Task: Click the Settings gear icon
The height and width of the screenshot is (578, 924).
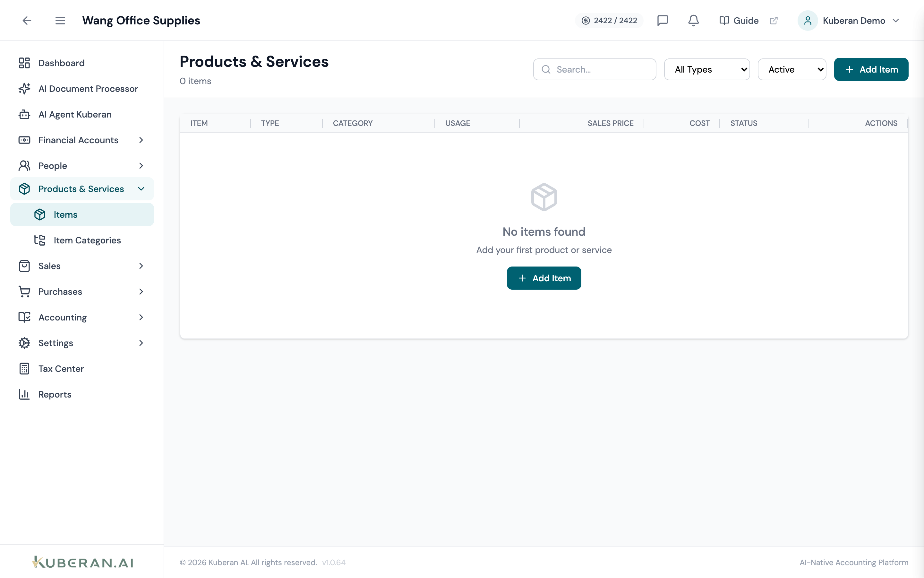Action: [24, 343]
